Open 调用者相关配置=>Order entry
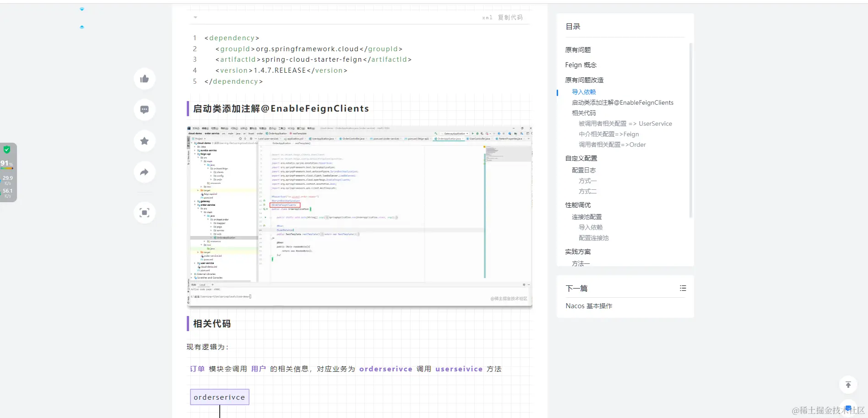 [612, 145]
